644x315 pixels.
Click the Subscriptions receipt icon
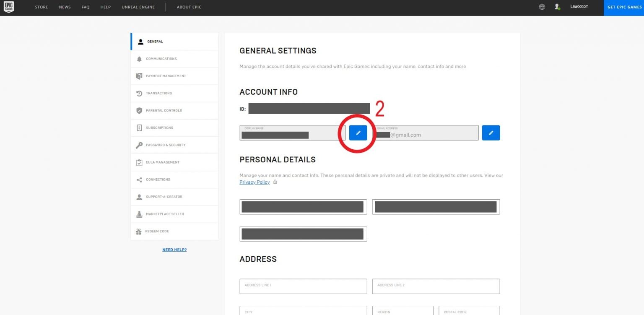point(139,128)
